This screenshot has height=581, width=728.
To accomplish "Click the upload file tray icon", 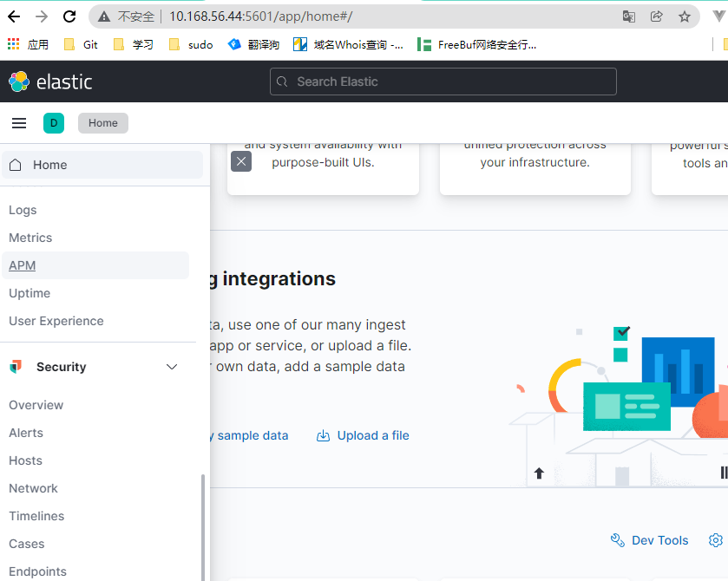I will (323, 435).
